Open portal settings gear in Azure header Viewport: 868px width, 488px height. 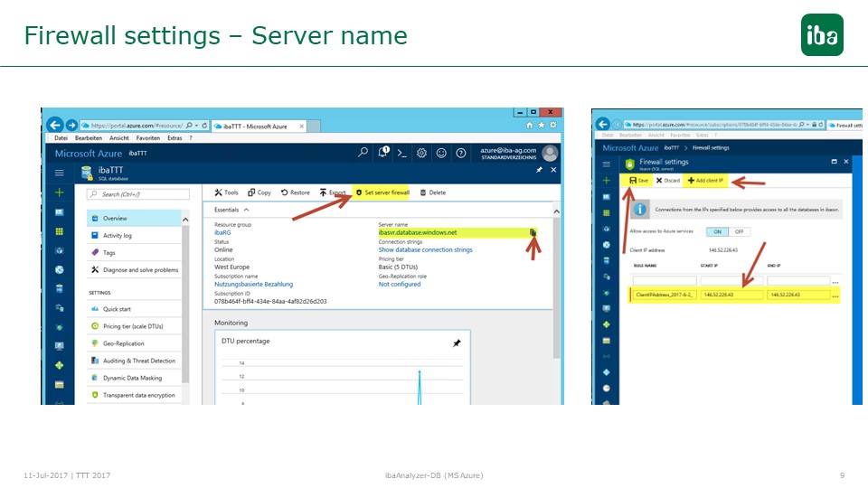(422, 154)
